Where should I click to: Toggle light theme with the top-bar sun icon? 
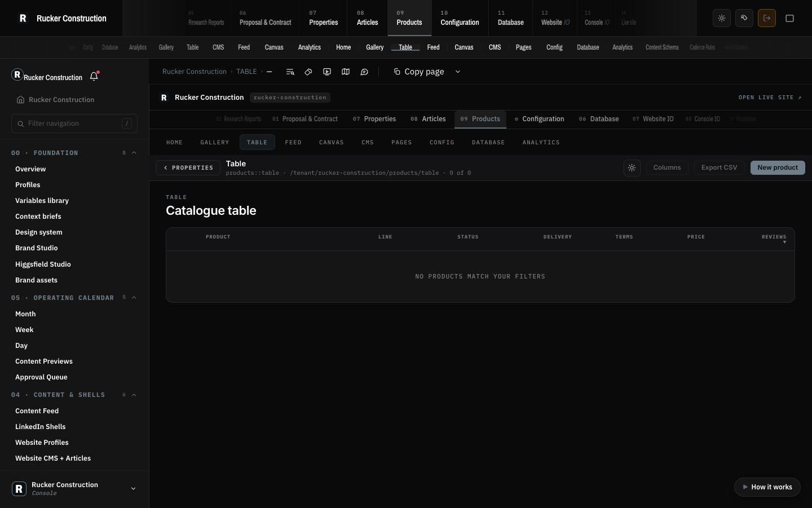pos(722,18)
